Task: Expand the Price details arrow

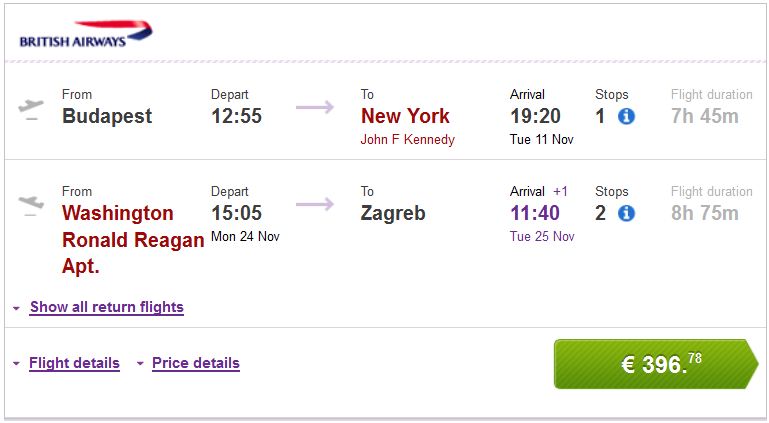Action: pyautogui.click(x=139, y=364)
